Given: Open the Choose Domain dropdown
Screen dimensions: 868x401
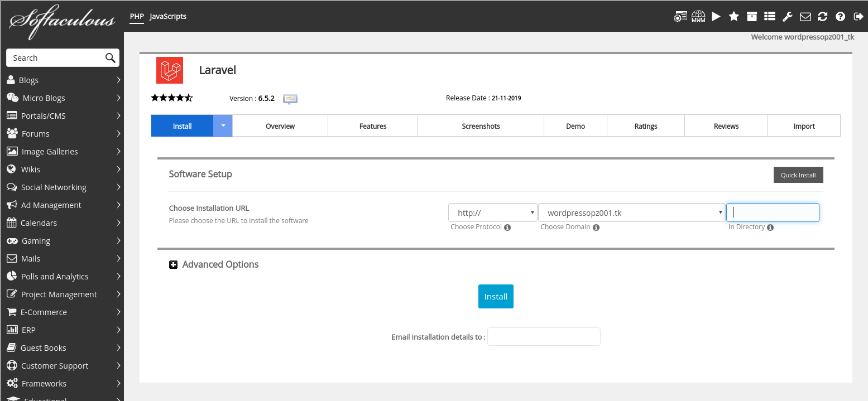Looking at the screenshot, I should click(x=631, y=213).
